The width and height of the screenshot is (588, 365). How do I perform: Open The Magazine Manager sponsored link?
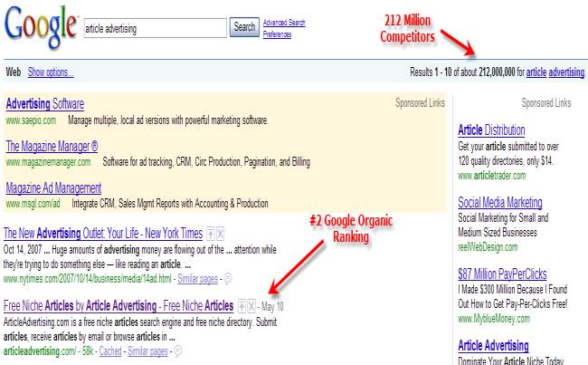52,146
